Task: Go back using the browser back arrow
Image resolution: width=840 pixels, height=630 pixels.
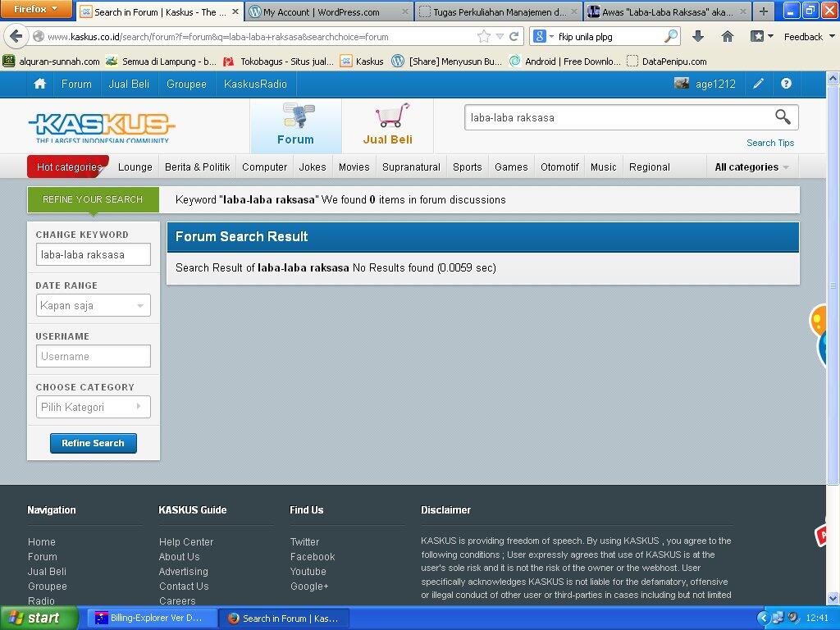Action: click(16, 36)
